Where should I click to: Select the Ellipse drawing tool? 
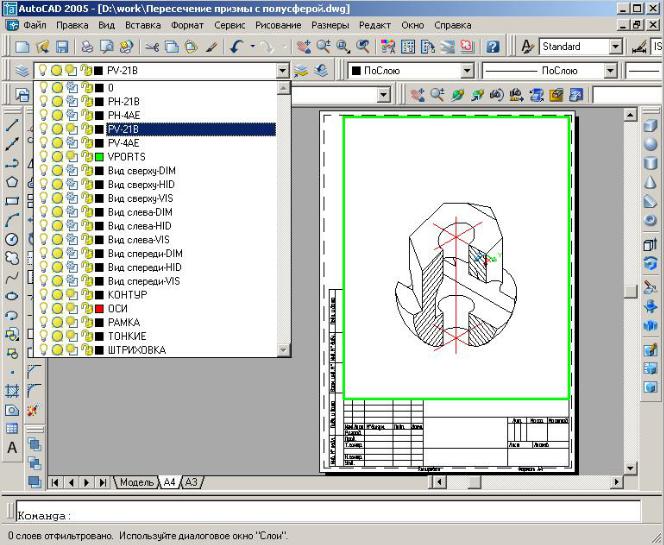12,296
